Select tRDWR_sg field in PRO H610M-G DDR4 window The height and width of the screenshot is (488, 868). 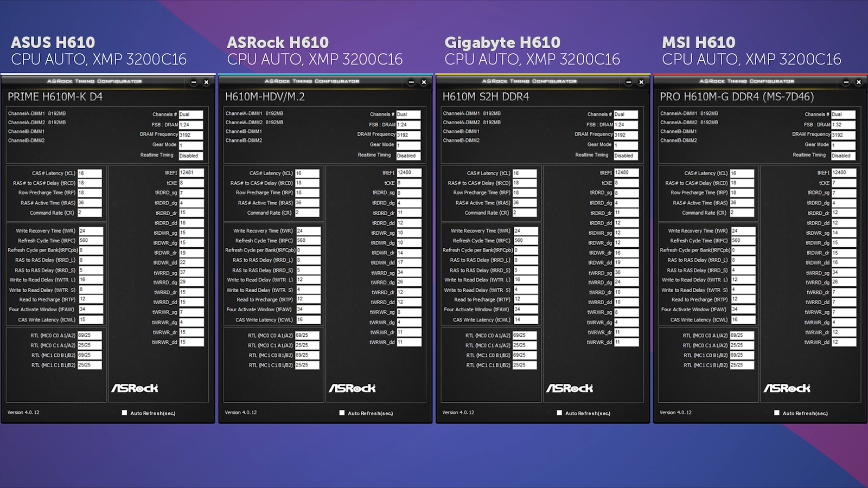coord(844,233)
